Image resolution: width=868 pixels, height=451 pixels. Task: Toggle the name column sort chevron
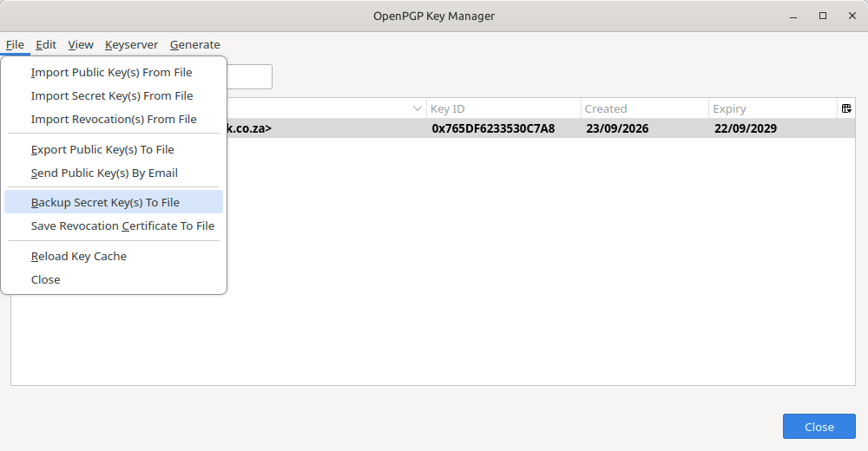pyautogui.click(x=418, y=108)
